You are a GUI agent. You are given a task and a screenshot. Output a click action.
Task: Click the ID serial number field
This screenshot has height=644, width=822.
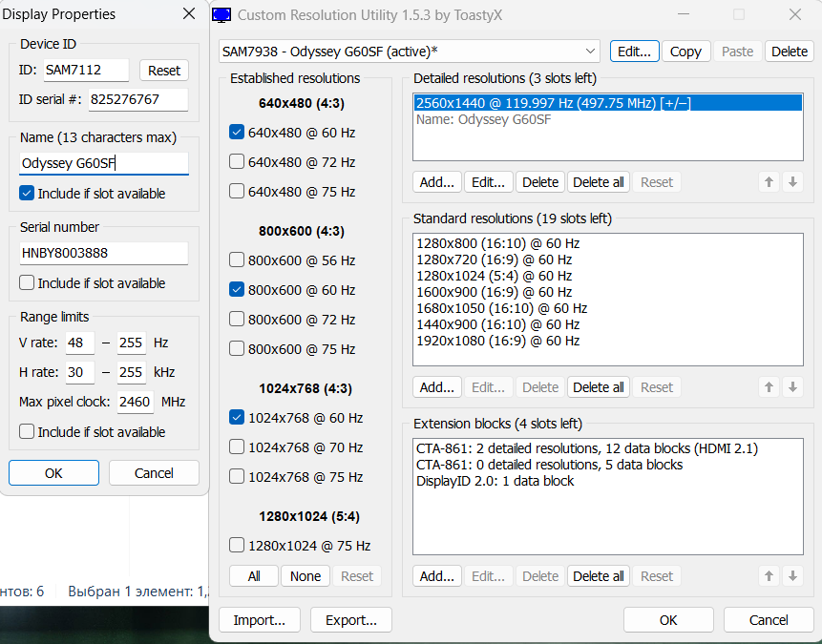(138, 99)
